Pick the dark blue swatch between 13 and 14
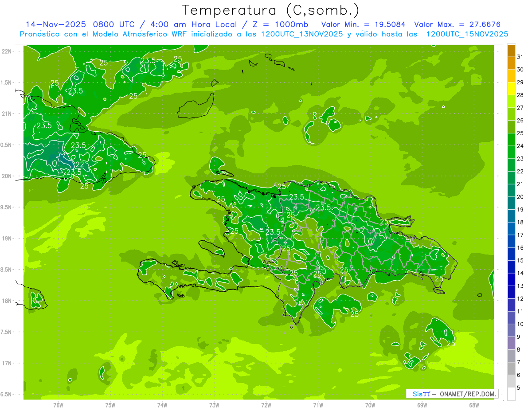The width and height of the screenshot is (532, 411). coord(511,280)
